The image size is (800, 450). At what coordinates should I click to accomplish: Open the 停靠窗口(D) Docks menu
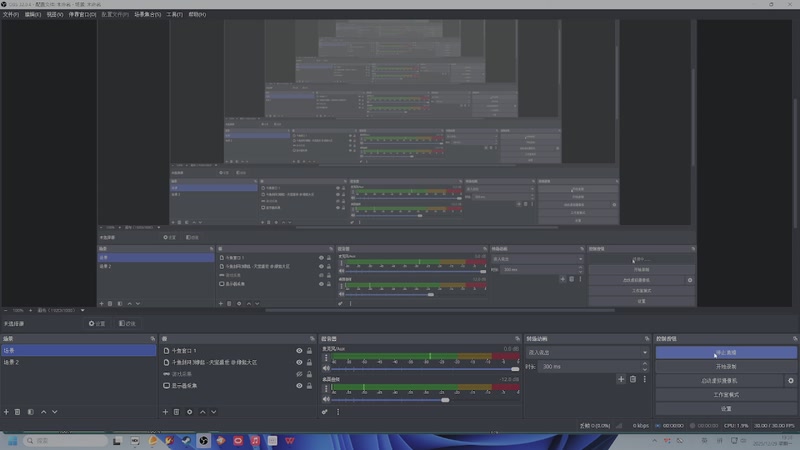82,14
